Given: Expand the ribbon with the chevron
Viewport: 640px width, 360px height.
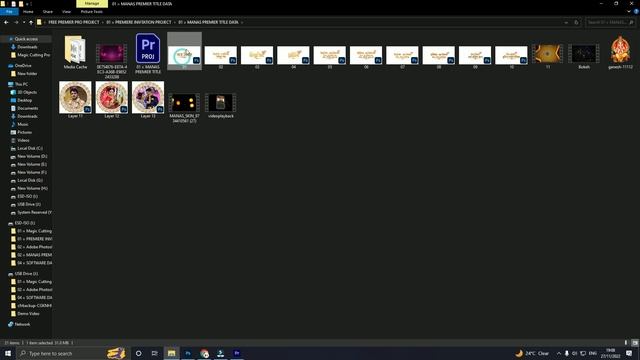Looking at the screenshot, I should [629, 11].
